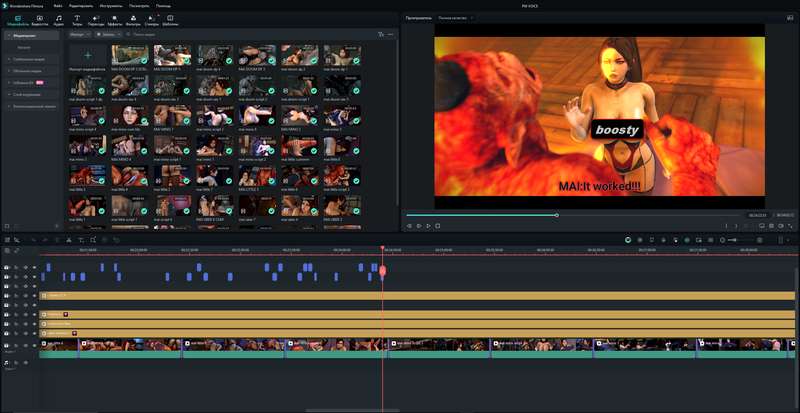Open the Посмотреть menu

click(140, 6)
